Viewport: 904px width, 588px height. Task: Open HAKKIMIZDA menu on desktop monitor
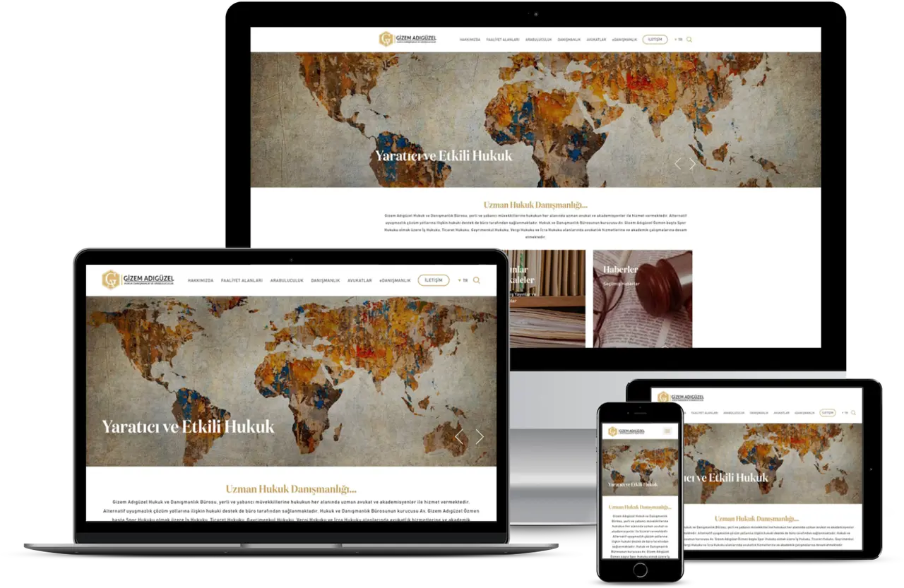coord(470,40)
